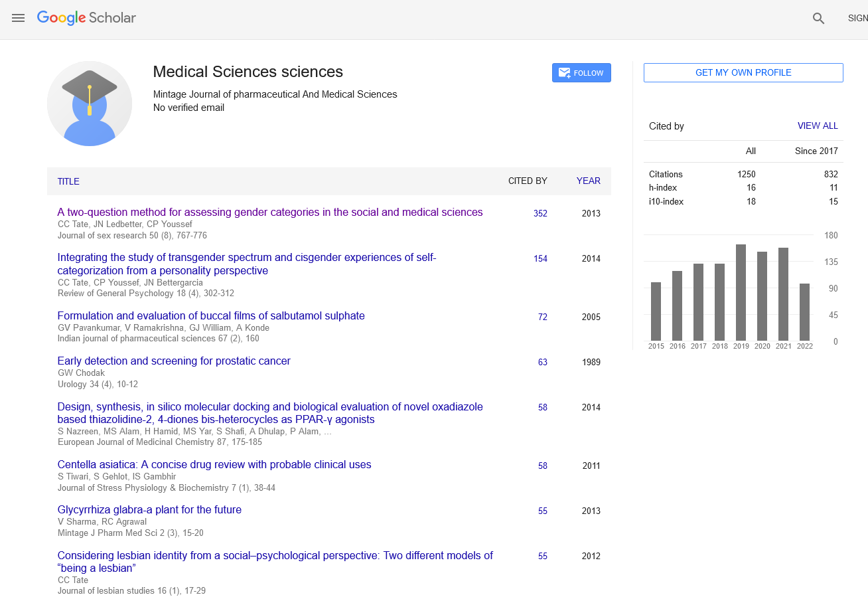868x603 pixels.
Task: Open Glycyrrhiza glabra plant article
Action: [149, 510]
